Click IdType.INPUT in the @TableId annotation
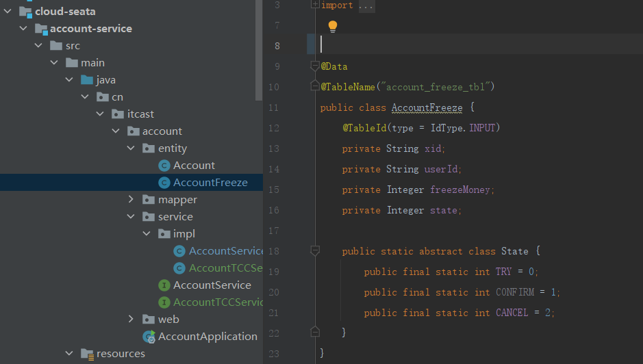 pyautogui.click(x=463, y=128)
